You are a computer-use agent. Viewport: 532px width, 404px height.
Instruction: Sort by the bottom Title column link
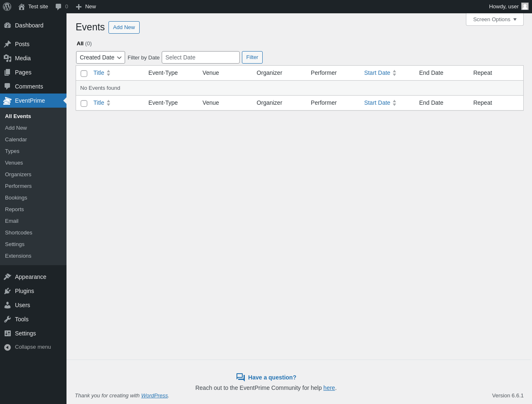pos(99,103)
